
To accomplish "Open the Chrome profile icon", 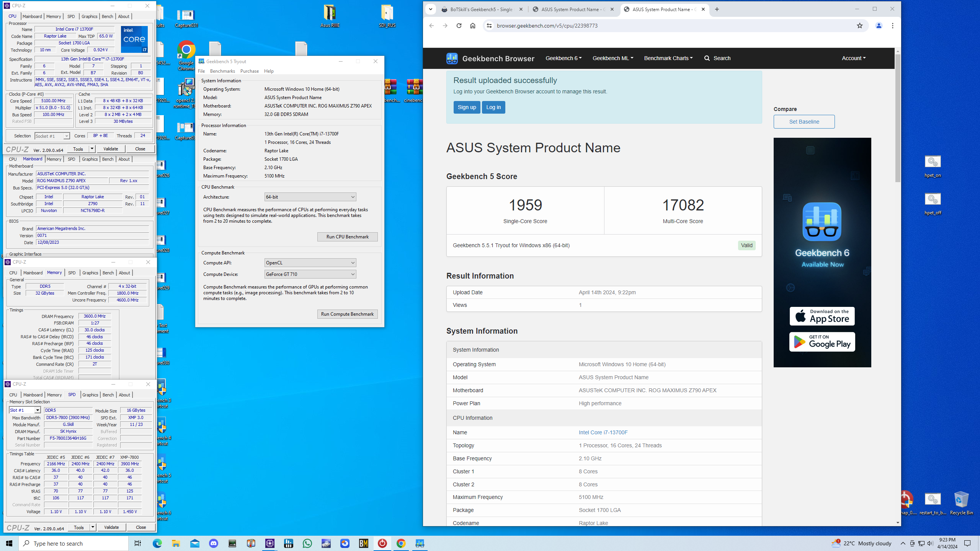I will pyautogui.click(x=879, y=26).
